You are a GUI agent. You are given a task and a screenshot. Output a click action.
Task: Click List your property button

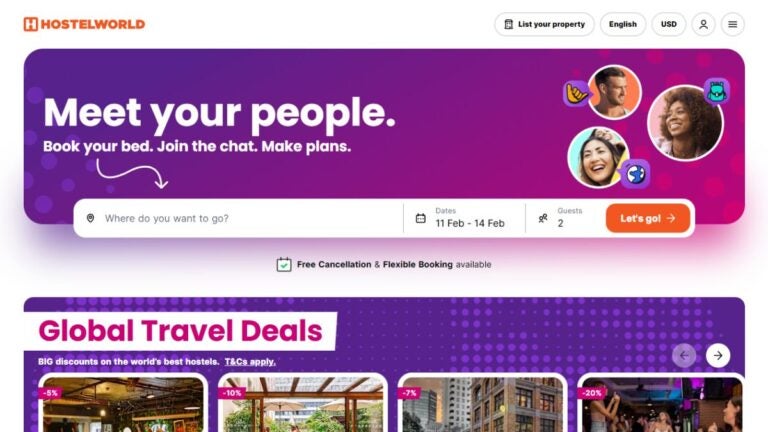pyautogui.click(x=544, y=24)
